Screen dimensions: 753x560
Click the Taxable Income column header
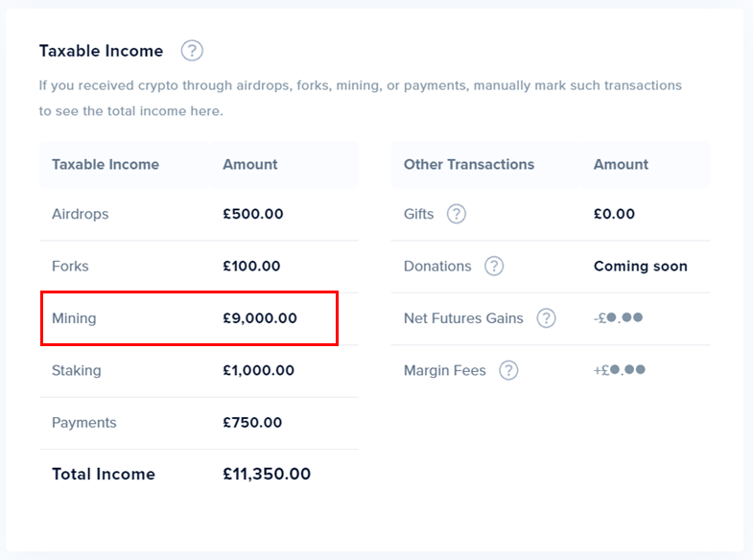(106, 164)
